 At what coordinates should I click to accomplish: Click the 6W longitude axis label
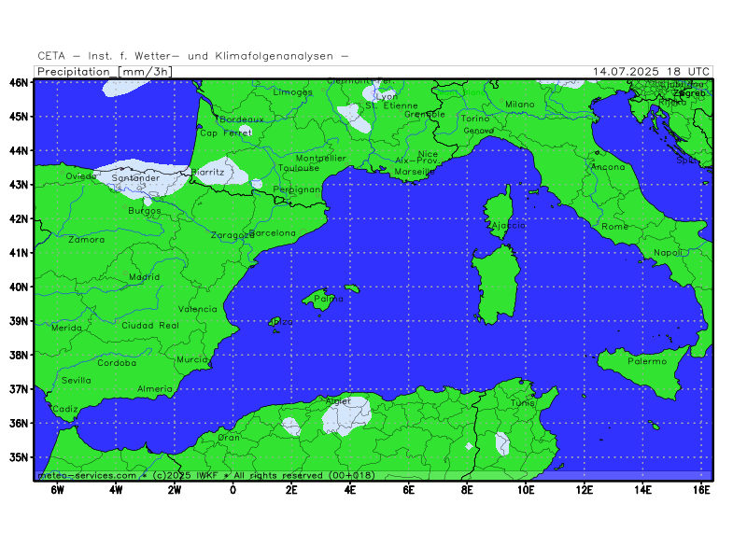(x=57, y=490)
